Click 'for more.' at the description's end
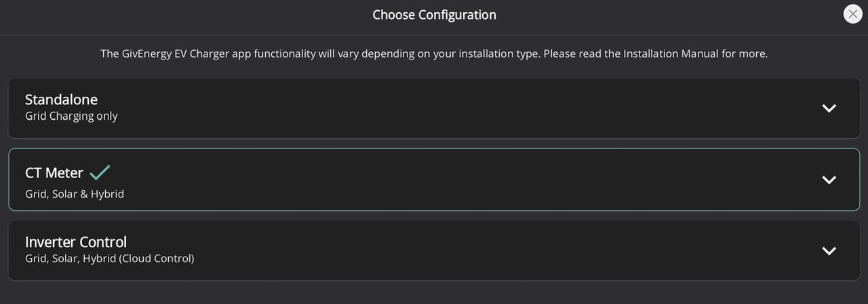The height and width of the screenshot is (304, 868). tap(745, 53)
